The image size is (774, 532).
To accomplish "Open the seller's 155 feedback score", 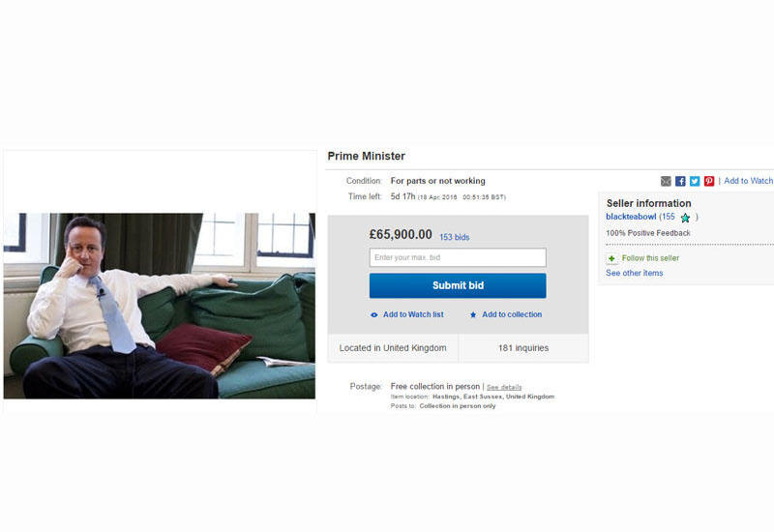I will 668,217.
